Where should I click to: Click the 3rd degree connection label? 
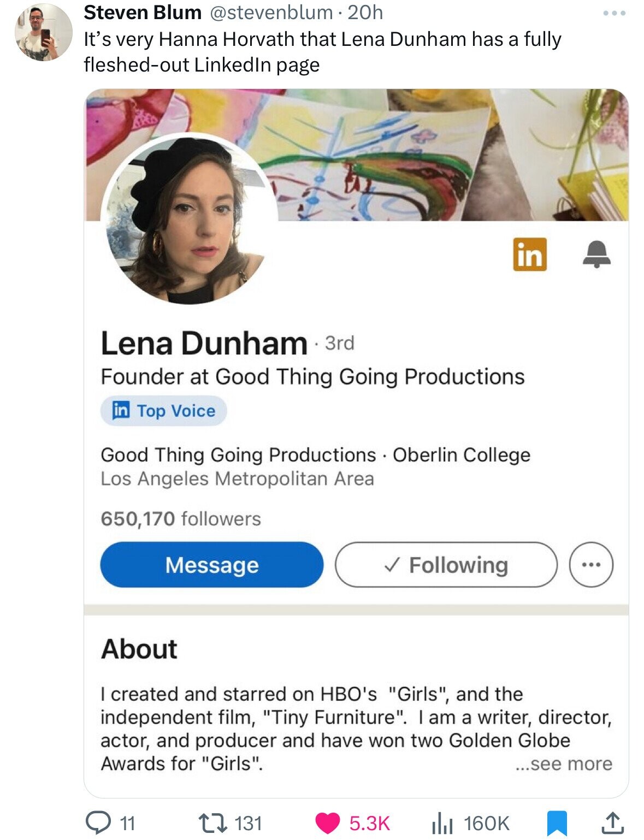click(x=339, y=343)
